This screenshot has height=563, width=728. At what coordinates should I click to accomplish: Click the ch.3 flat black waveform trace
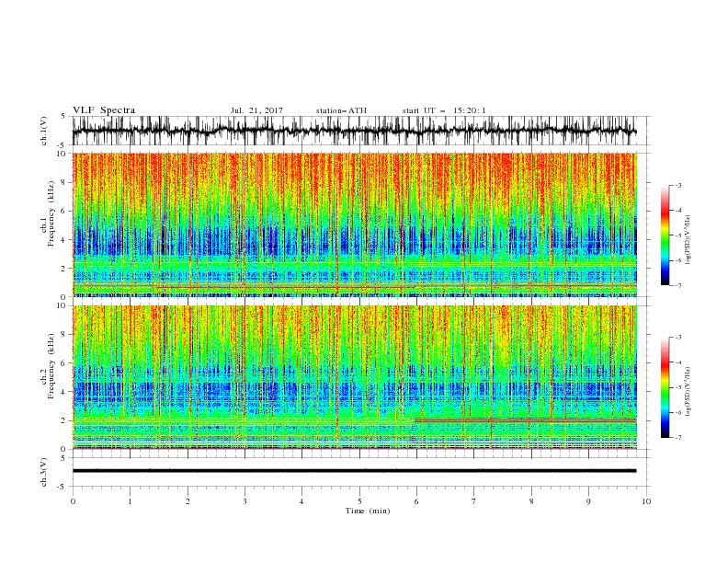pos(354,471)
